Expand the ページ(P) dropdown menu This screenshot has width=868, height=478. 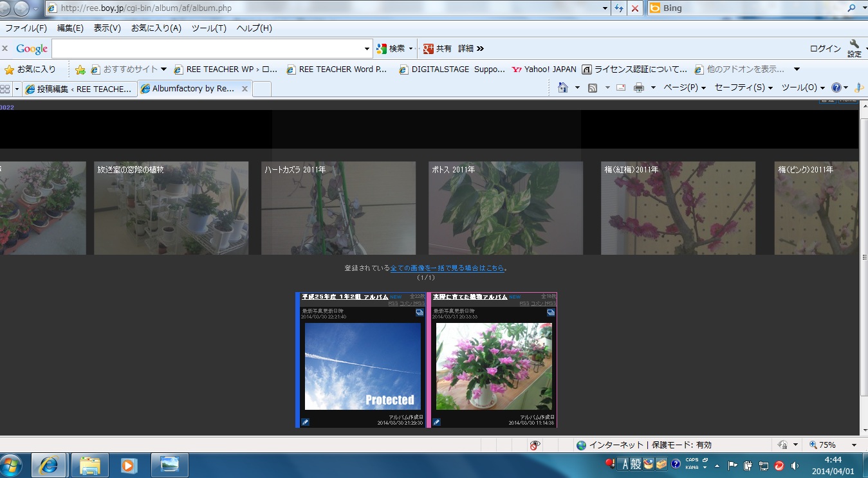point(685,87)
